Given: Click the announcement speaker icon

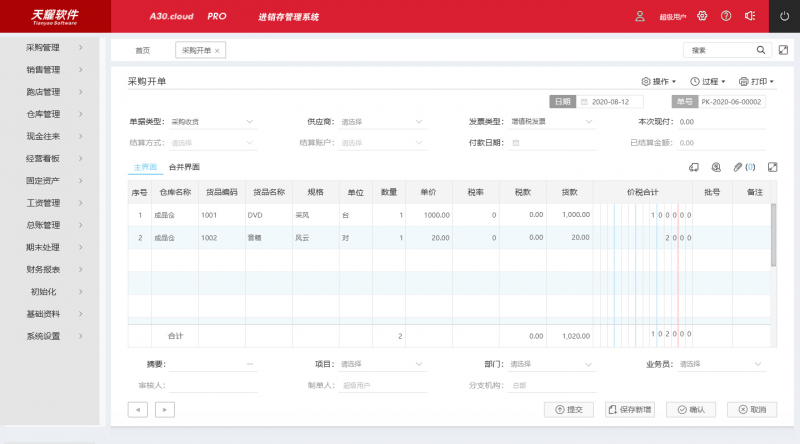Looking at the screenshot, I should pyautogui.click(x=748, y=16).
